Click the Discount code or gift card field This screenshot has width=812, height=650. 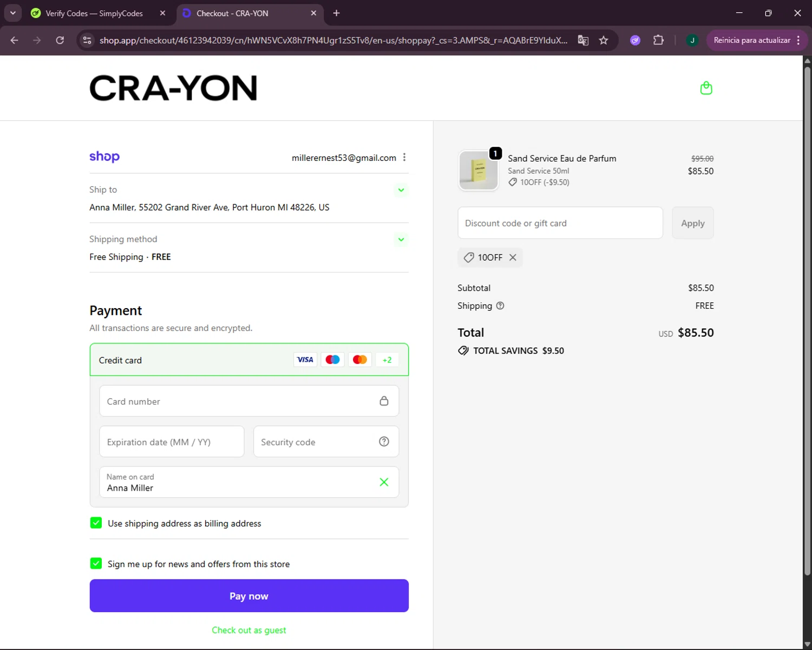point(560,223)
